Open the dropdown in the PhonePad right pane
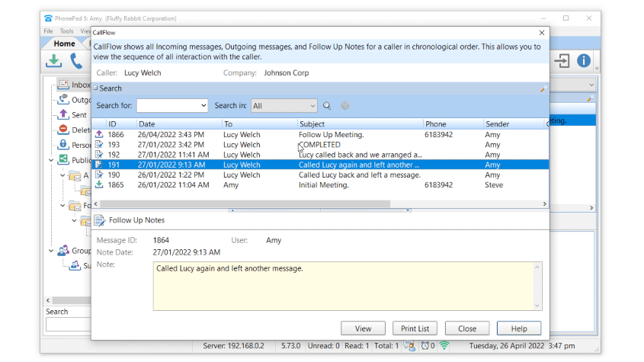644x362 pixels. pos(591,85)
